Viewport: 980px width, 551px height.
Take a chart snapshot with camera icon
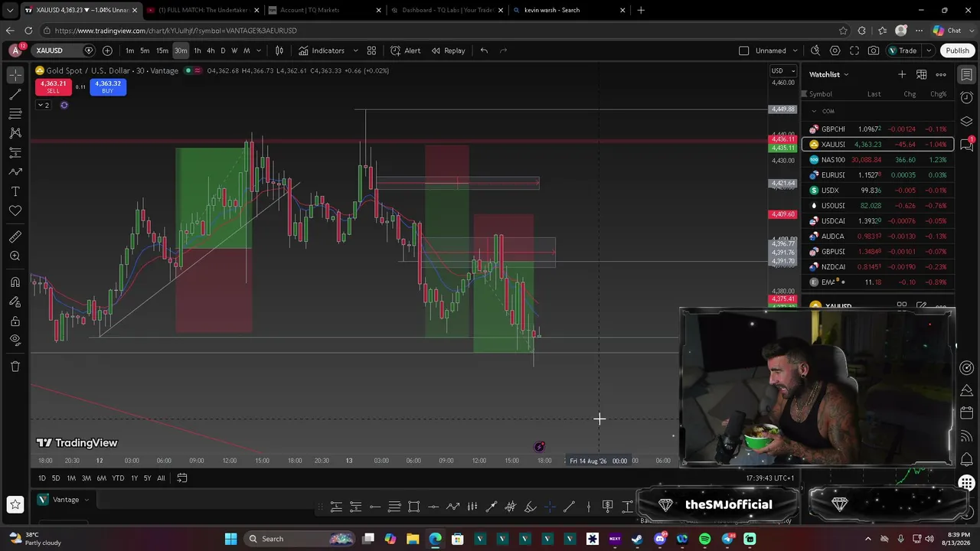874,51
